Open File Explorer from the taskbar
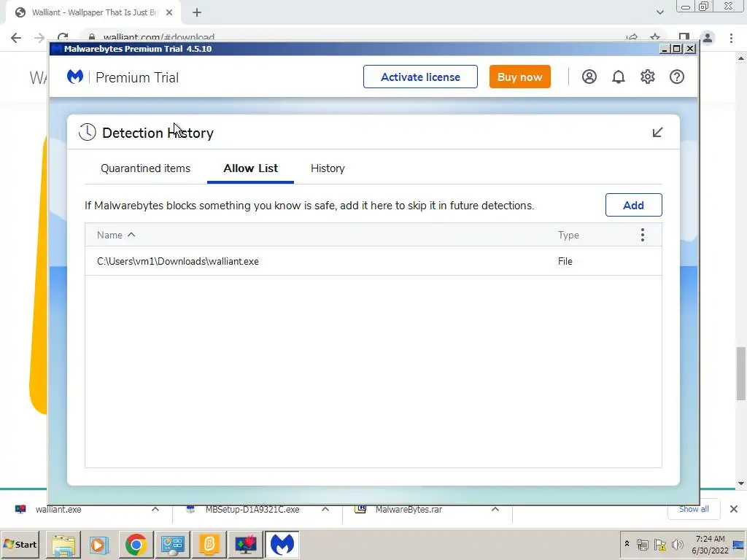The width and height of the screenshot is (747, 560). pyautogui.click(x=63, y=544)
